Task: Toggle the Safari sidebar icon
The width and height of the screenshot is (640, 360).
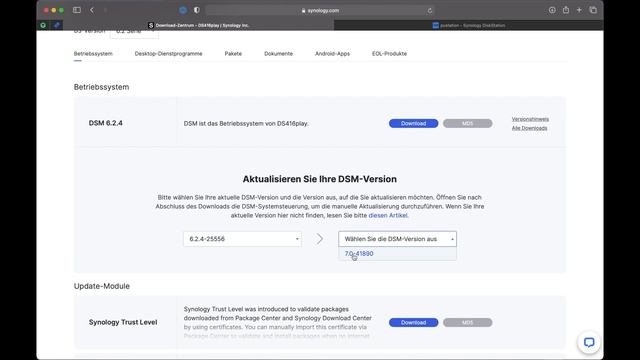Action: (77, 10)
